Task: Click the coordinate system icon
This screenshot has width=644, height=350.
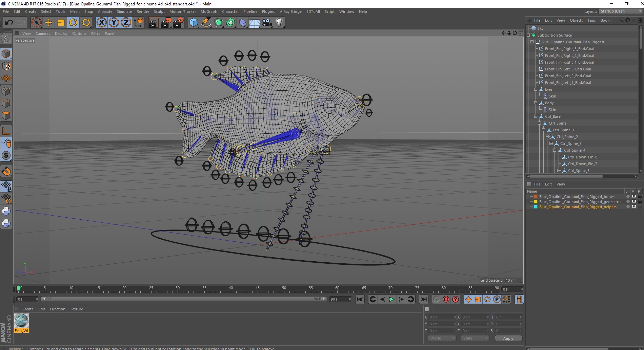Action: pyautogui.click(x=138, y=23)
